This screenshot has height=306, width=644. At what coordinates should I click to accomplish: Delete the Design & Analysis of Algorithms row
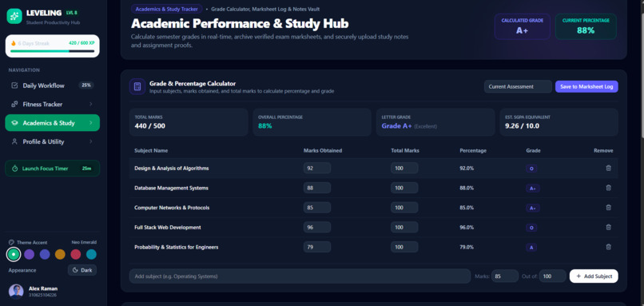pos(608,168)
